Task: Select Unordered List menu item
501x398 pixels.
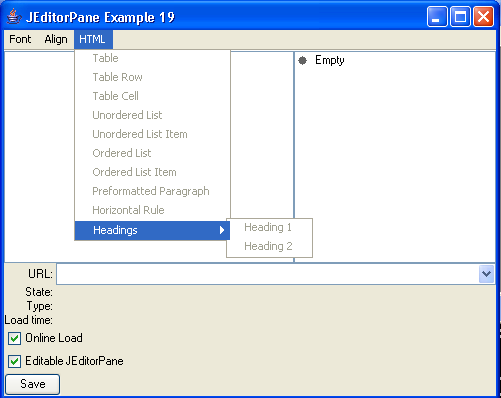Action: click(x=152, y=115)
